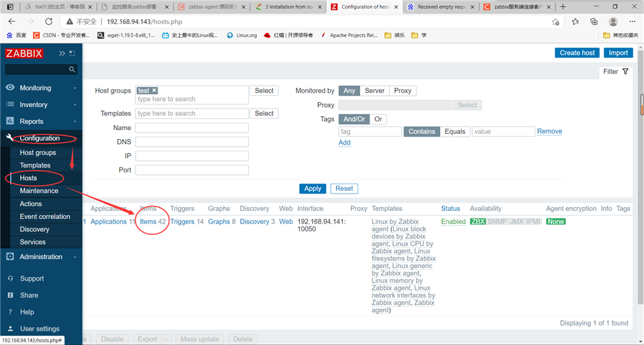Open Graphs 8 link

tap(219, 222)
